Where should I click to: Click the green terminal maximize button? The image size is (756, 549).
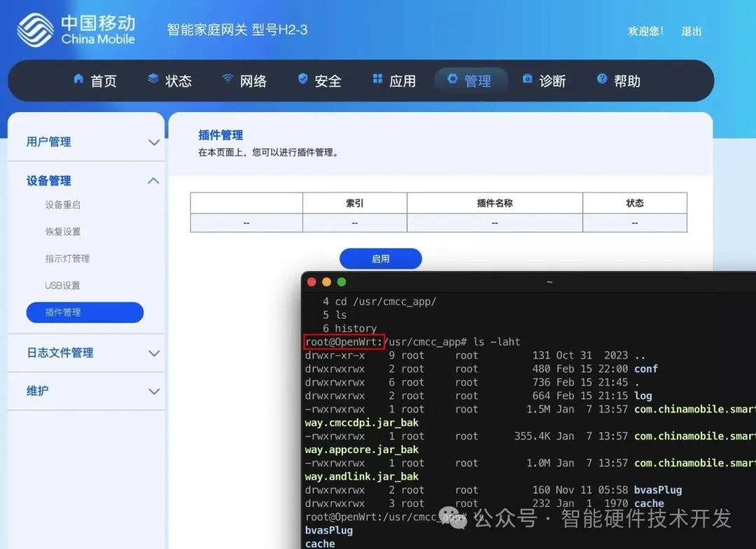point(342,282)
